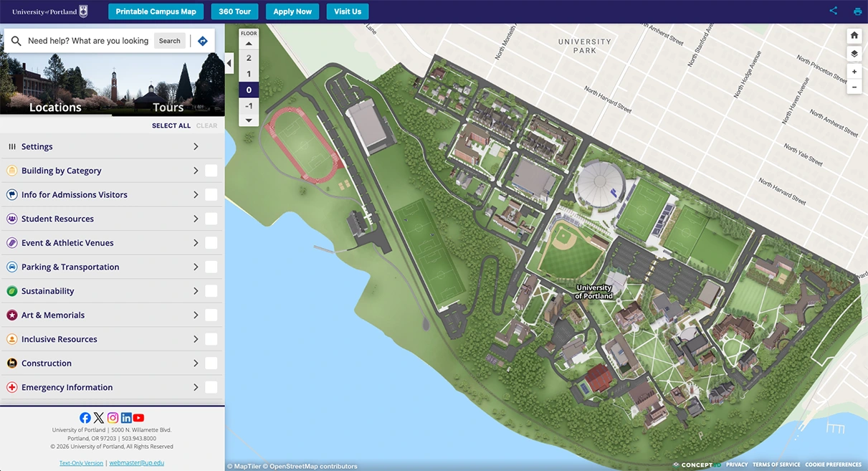Click the Student Resources people icon

11,219
